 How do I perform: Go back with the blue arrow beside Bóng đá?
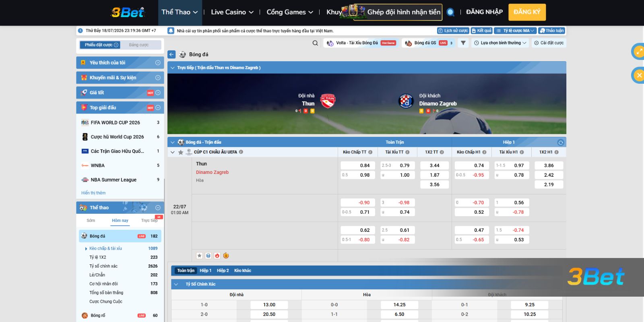172,54
